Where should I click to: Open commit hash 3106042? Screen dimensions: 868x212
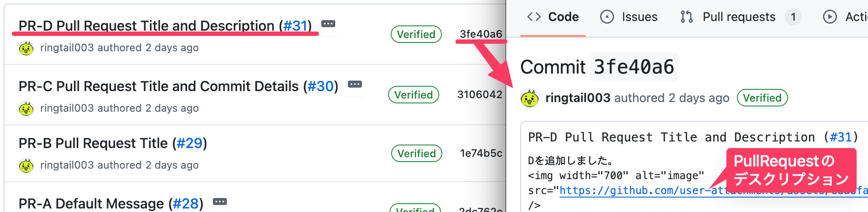[479, 95]
